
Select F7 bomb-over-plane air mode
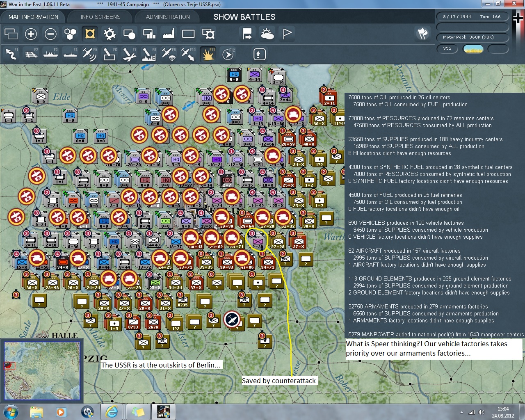pyautogui.click(x=129, y=54)
